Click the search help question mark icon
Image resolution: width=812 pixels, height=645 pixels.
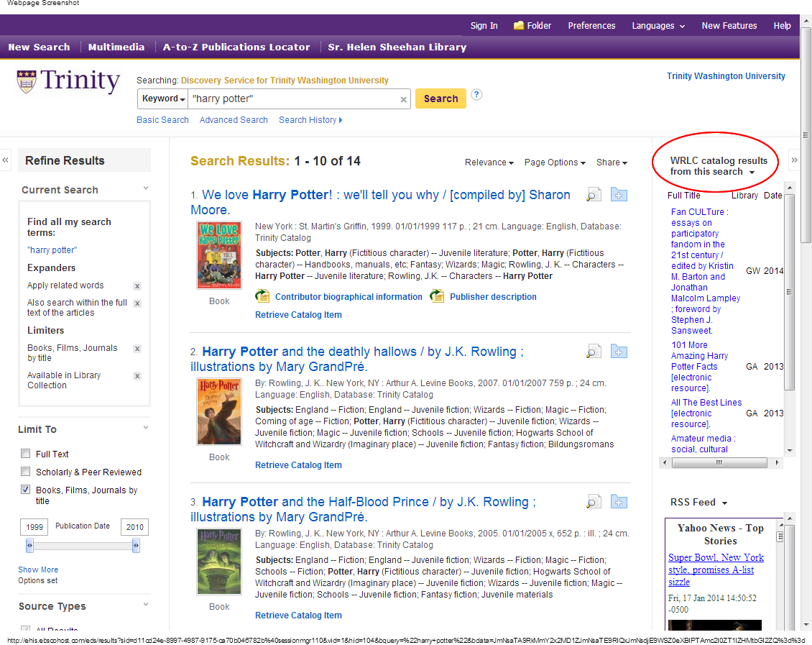[477, 95]
